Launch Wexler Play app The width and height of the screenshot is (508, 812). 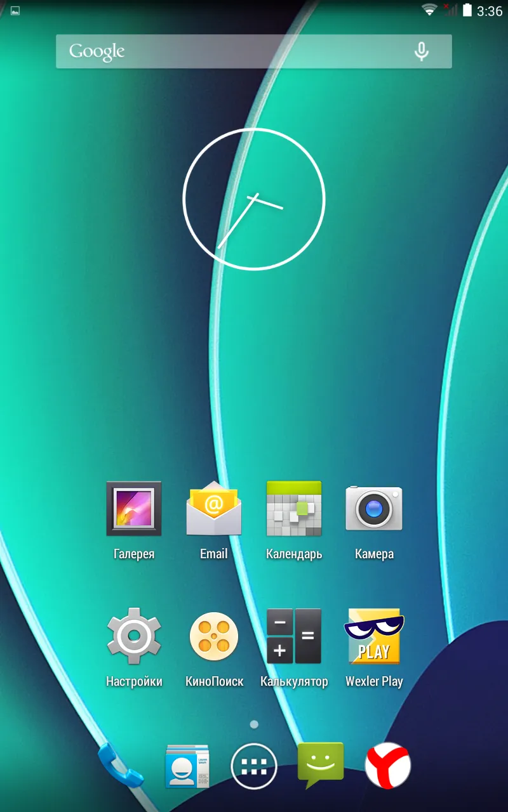(x=374, y=636)
